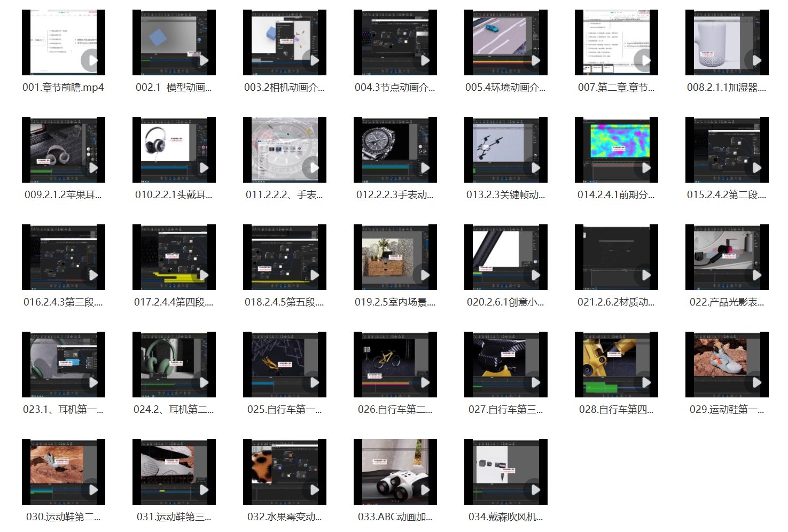Click the file name 024.2、耳机第二
Screen dimensions: 788x532
(x=174, y=410)
